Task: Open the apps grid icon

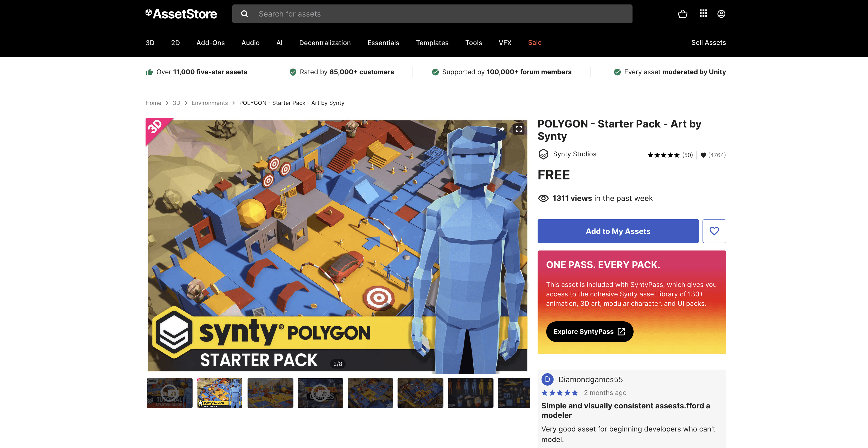Action: pos(703,14)
